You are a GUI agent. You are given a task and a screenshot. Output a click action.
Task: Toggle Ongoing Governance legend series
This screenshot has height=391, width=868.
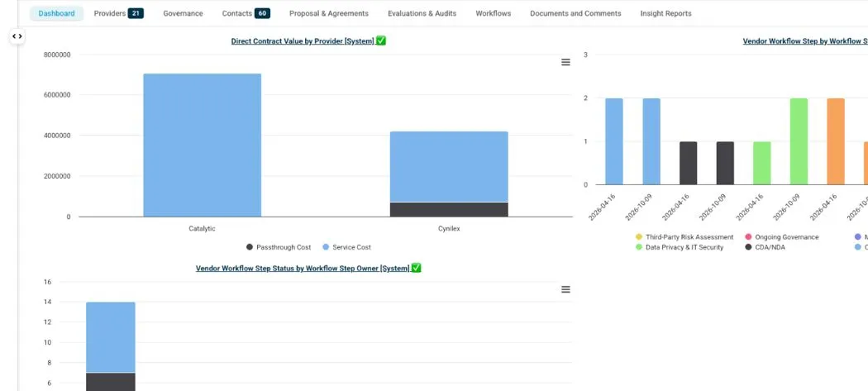coord(782,237)
